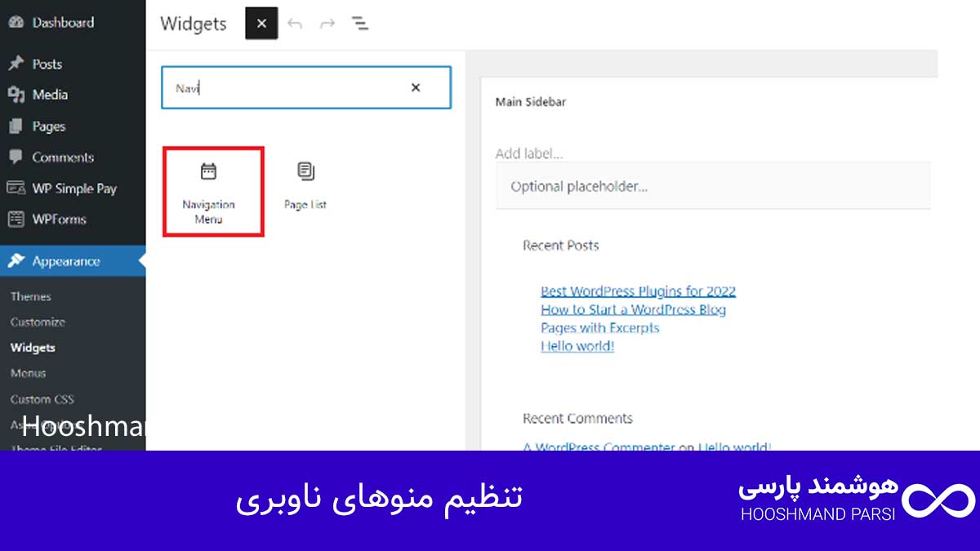Clear the block search field
The width and height of the screenshot is (980, 551).
coord(416,87)
